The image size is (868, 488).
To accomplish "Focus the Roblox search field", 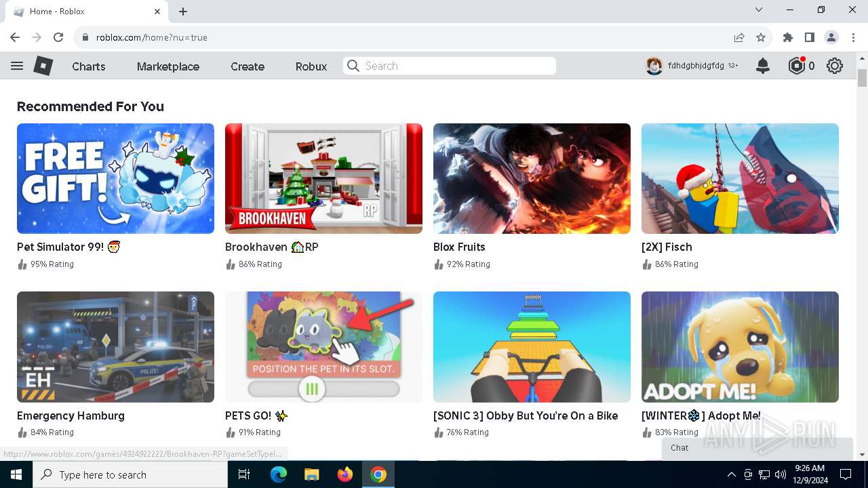I will [450, 66].
